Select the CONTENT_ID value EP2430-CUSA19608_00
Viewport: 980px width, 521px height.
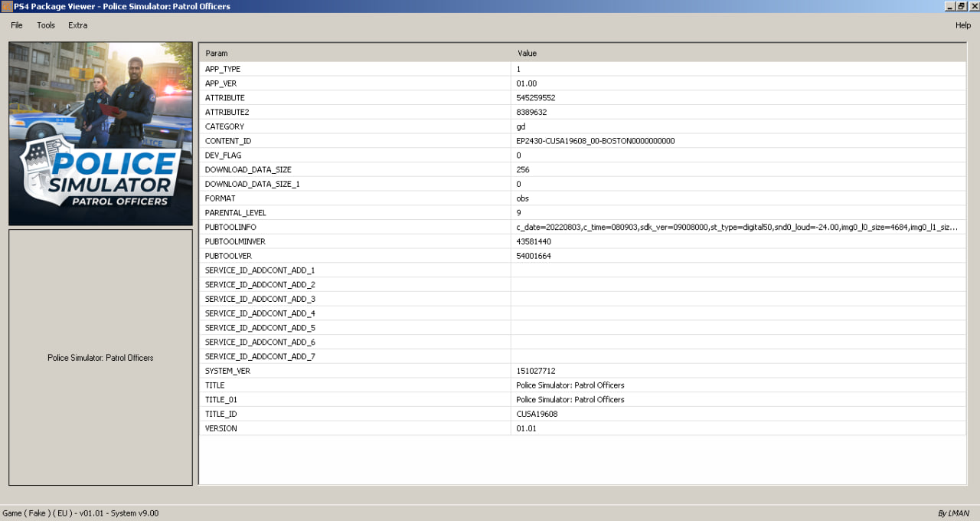click(739, 141)
